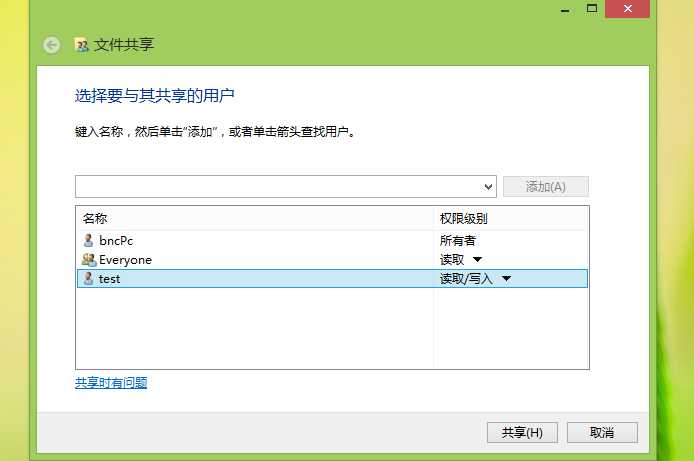Select the Everyone row name

tap(125, 260)
